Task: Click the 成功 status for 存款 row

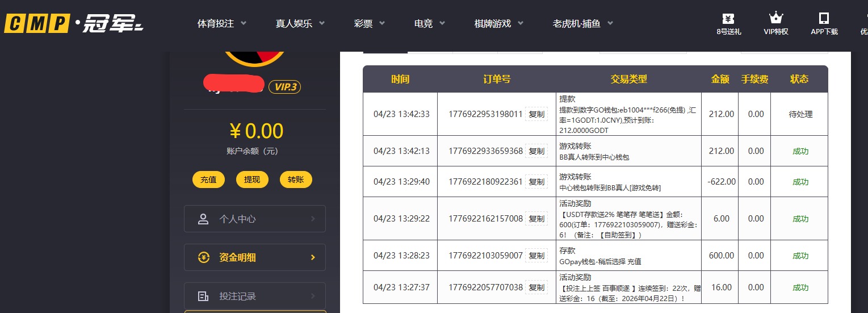Action: coord(800,256)
